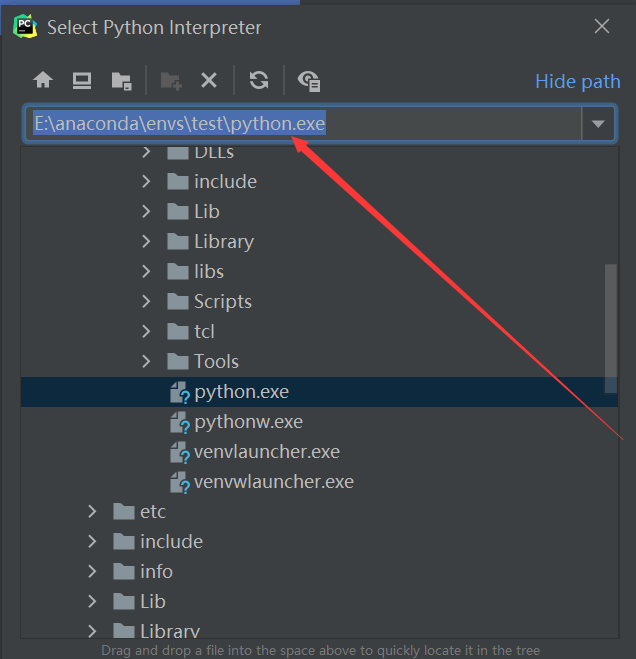
Task: Click the tcl folder icon
Action: click(177, 332)
